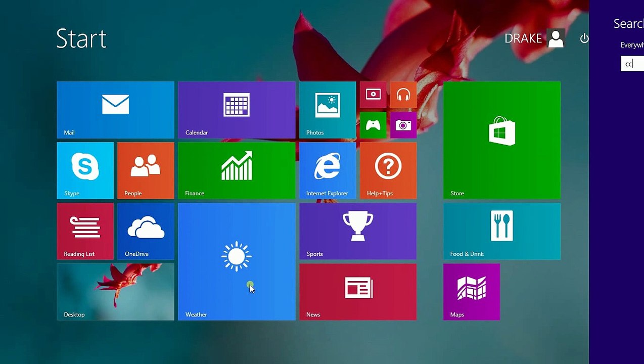
Task: Expand the Everywhere search scope dropdown
Action: click(x=632, y=45)
